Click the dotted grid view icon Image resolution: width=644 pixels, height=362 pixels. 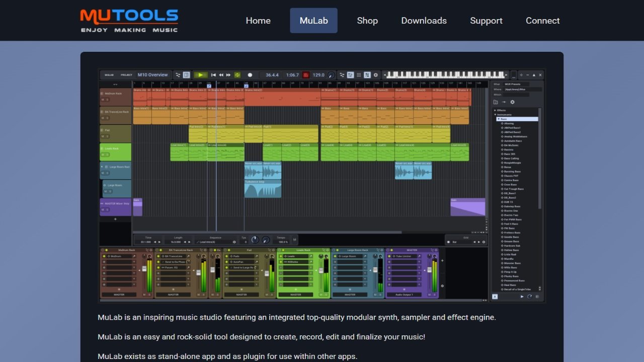[x=359, y=75]
